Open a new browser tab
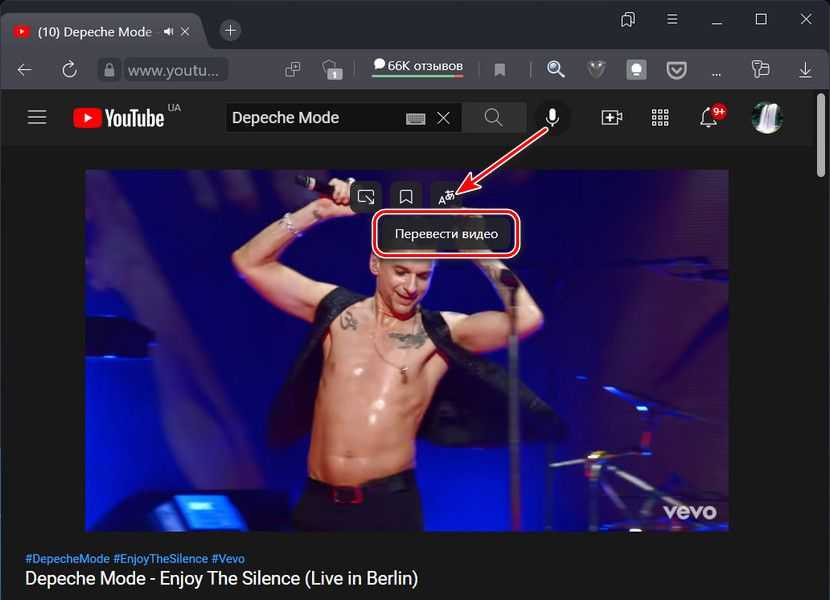This screenshot has width=830, height=600. click(230, 30)
